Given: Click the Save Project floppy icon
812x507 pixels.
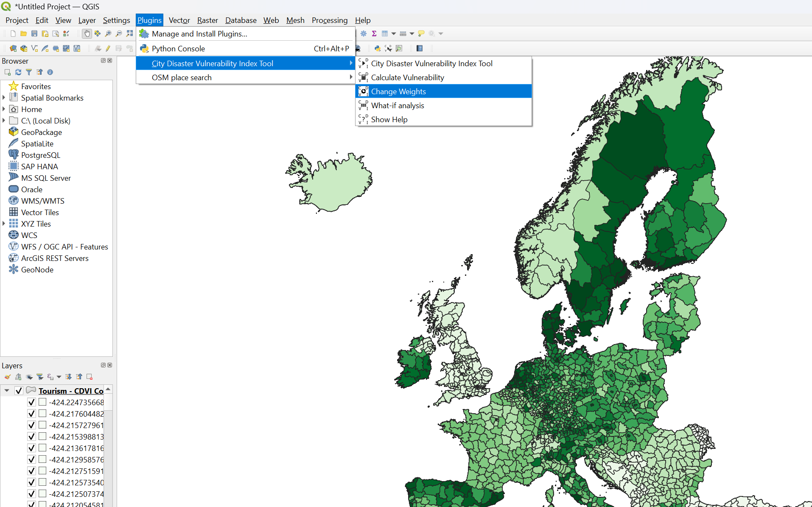Looking at the screenshot, I should (x=34, y=34).
